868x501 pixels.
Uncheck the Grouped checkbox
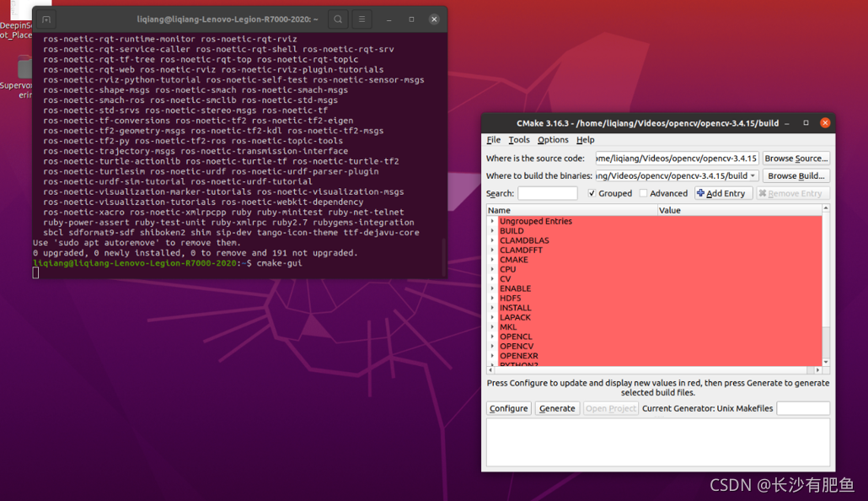tap(592, 192)
